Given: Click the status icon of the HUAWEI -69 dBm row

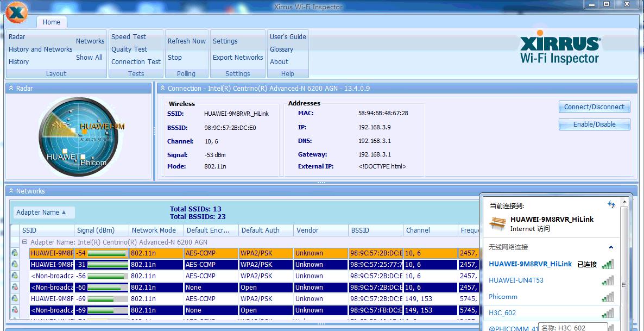Looking at the screenshot, I should click(15, 298).
